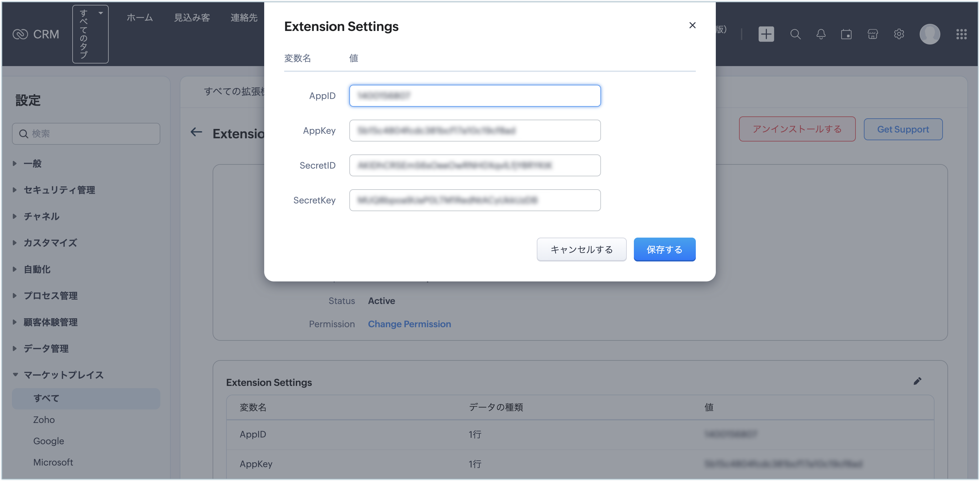
Task: Expand the セキュリティ管理 section
Action: click(x=59, y=190)
